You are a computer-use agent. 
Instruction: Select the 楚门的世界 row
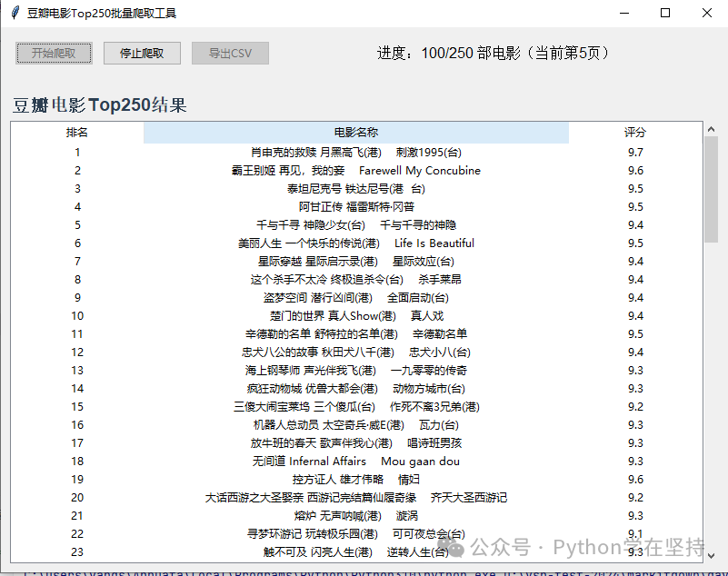point(356,315)
